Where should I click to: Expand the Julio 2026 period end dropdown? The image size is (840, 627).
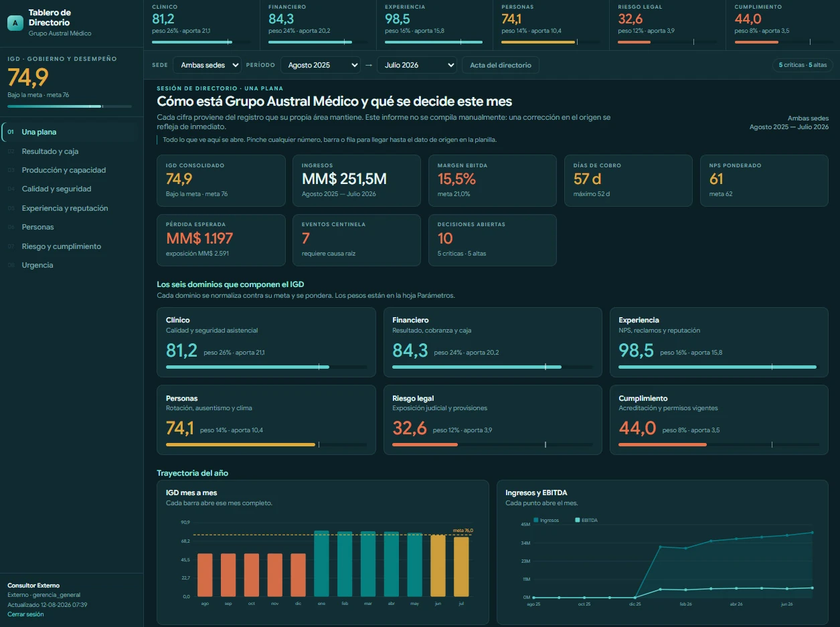(x=416, y=65)
